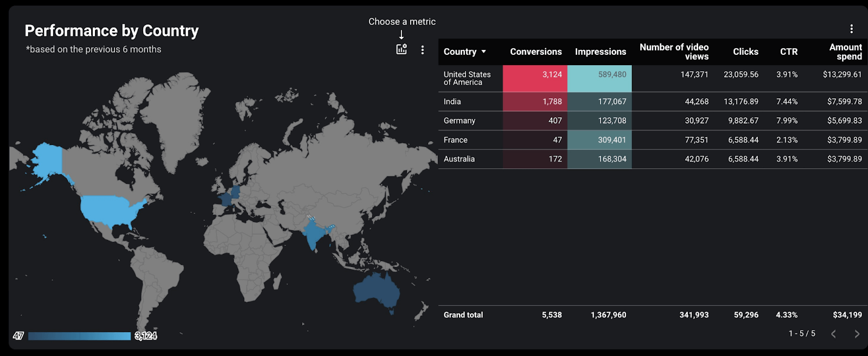This screenshot has height=356, width=868.
Task: Go to next table page arrow
Action: [857, 334]
